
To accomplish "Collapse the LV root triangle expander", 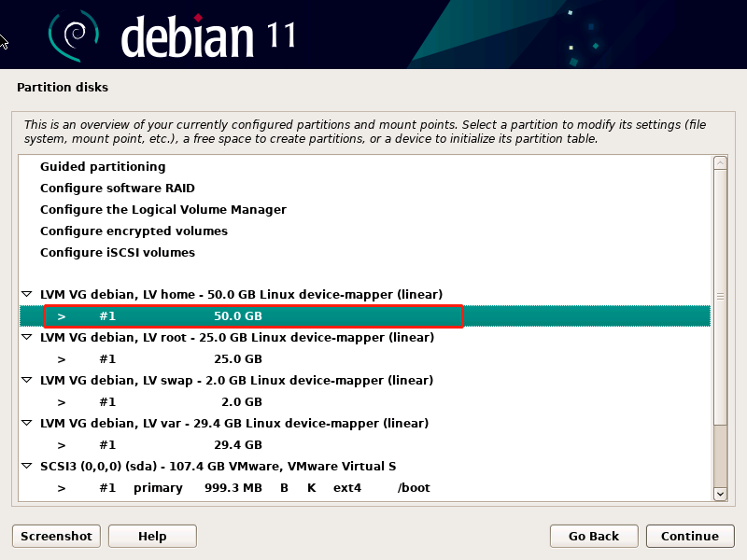I will point(27,337).
